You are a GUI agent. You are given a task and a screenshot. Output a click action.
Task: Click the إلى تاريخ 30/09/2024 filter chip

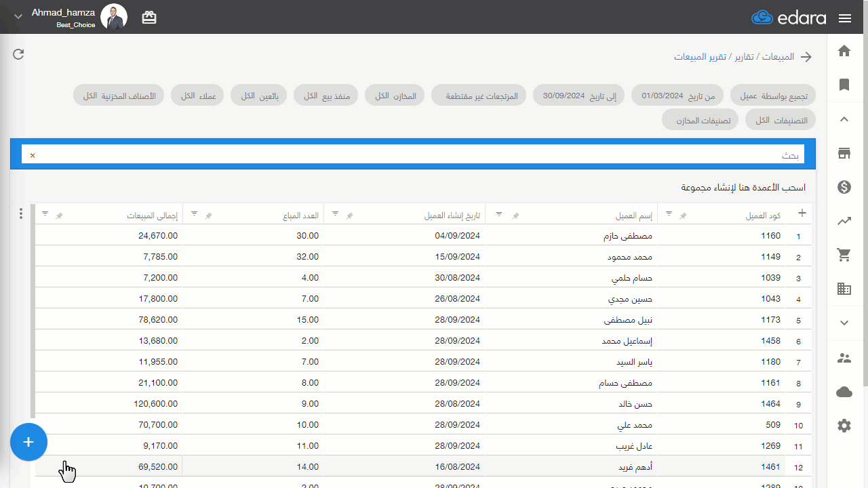(580, 96)
